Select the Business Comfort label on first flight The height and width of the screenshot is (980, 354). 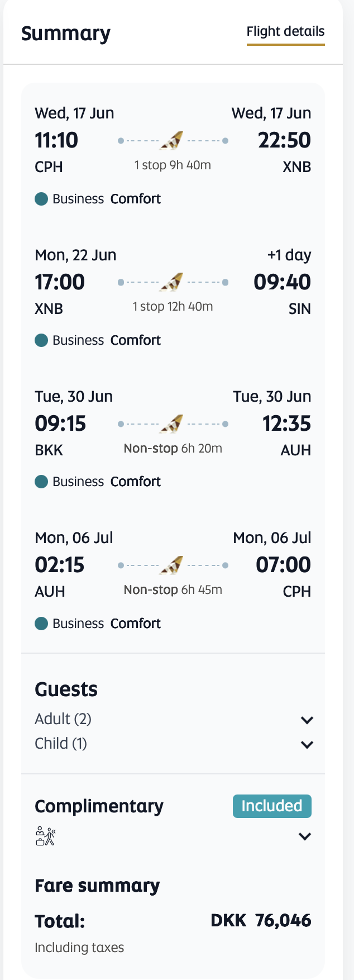106,199
